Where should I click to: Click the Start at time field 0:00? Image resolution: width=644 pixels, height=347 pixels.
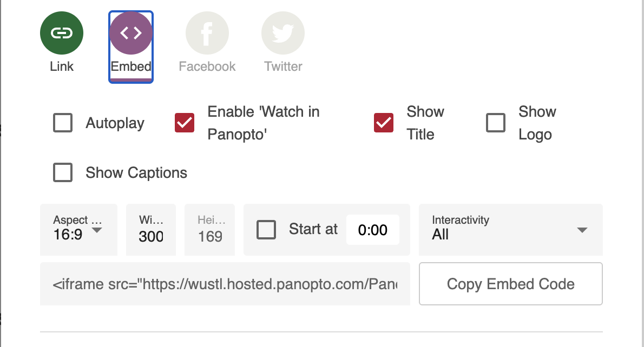pyautogui.click(x=373, y=230)
